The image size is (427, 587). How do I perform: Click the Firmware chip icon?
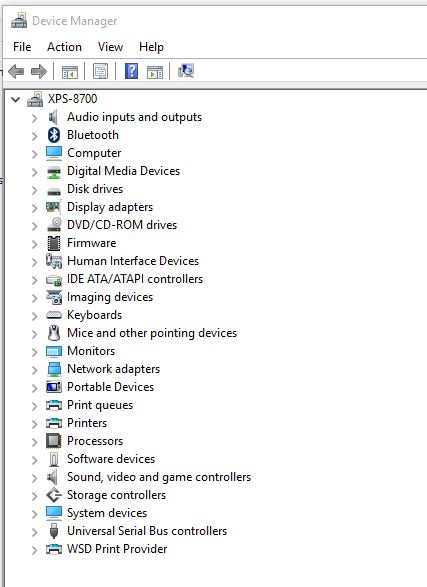54,243
